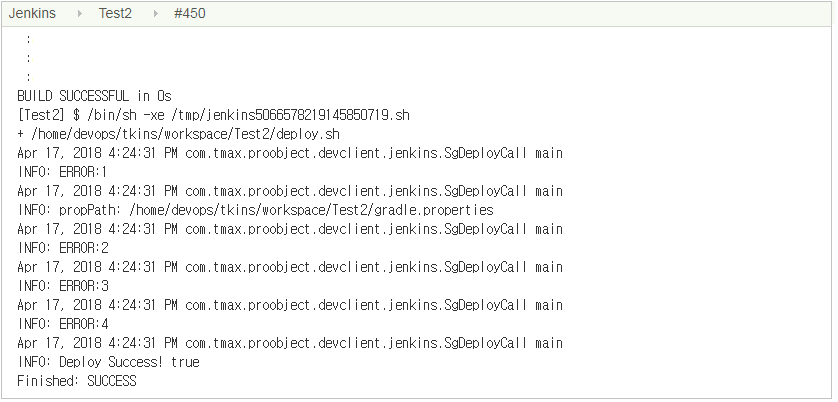Image resolution: width=838 pixels, height=402 pixels.
Task: Click the INFO: ERROR:2 log line
Action: pyautogui.click(x=63, y=248)
